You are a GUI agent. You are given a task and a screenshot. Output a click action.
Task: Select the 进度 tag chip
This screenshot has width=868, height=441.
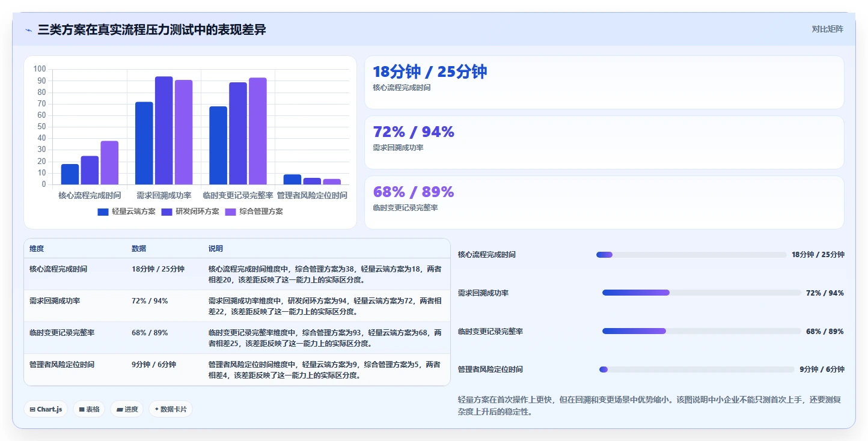[127, 409]
